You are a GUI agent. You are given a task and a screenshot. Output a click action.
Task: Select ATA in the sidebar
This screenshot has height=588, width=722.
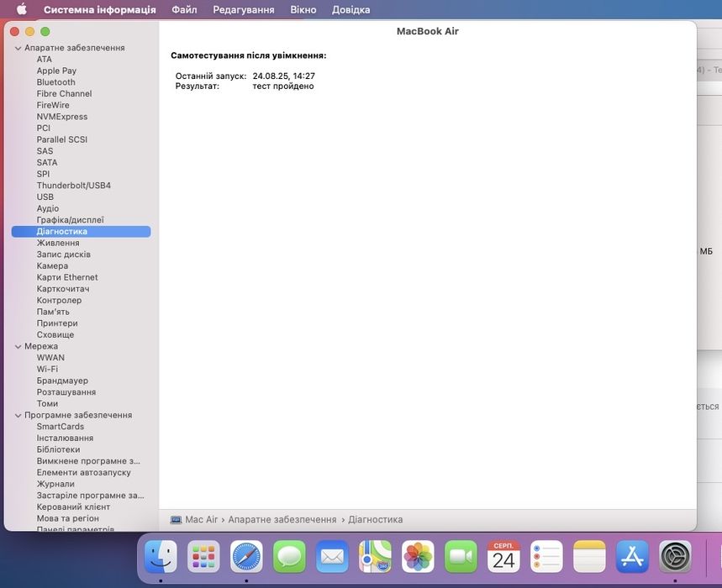45,60
